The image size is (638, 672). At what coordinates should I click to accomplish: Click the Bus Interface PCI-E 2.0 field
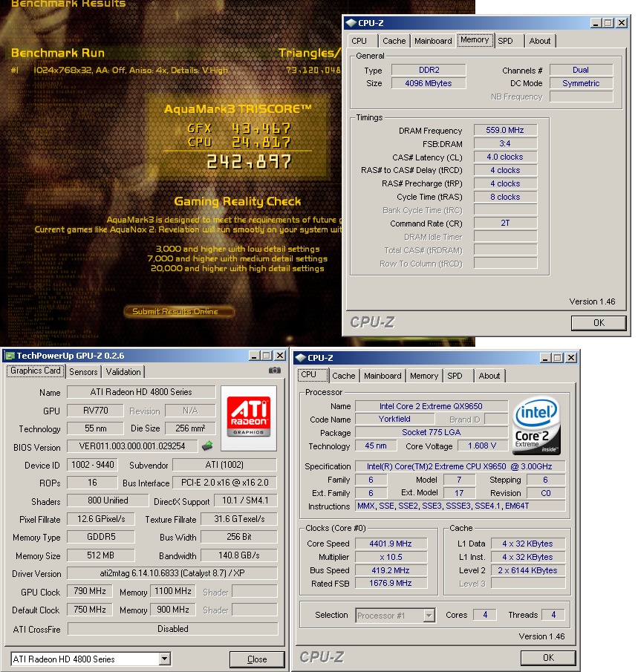coord(224,482)
